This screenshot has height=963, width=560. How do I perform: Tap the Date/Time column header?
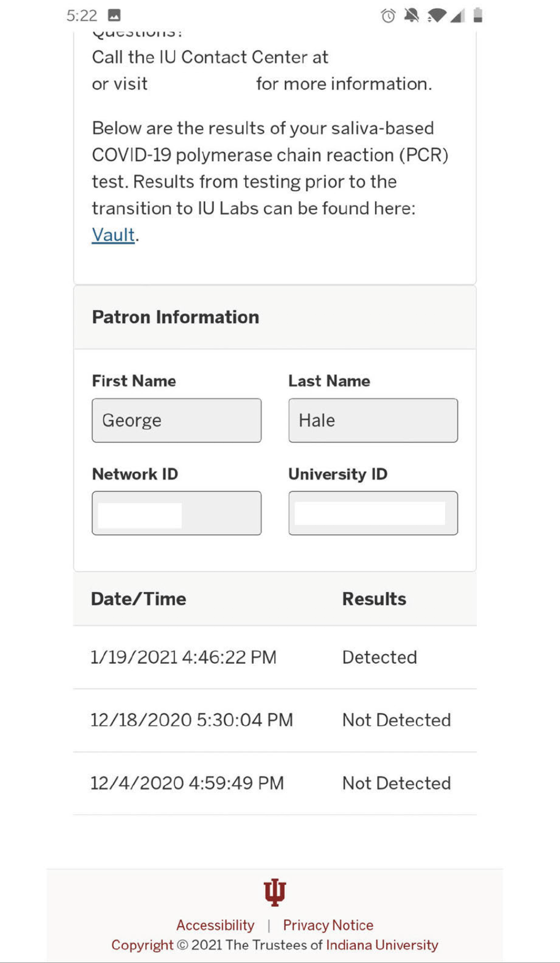pos(139,599)
